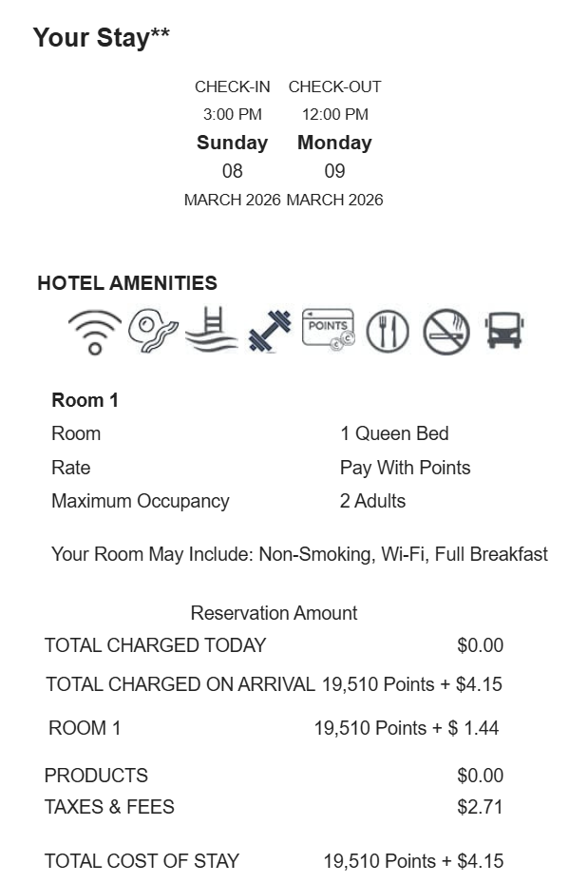The width and height of the screenshot is (588, 883).
Task: Click the Maximum Occupancy 2 Adults value
Action: [x=372, y=501]
